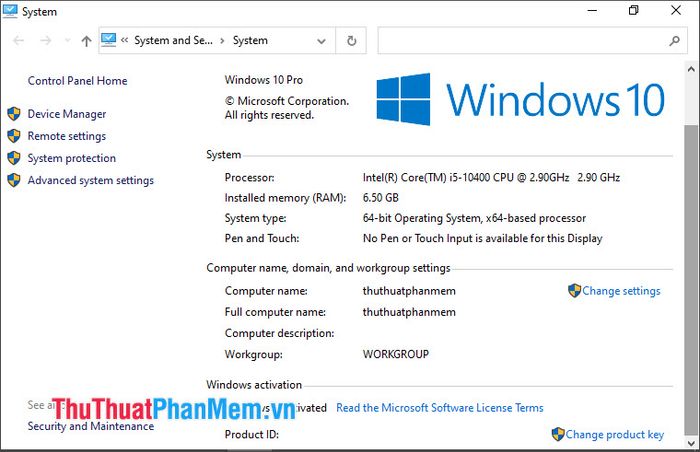Screen dimensions: 700x452
Task: Expand breadcrumb arrow after System and Se...
Action: click(x=222, y=41)
